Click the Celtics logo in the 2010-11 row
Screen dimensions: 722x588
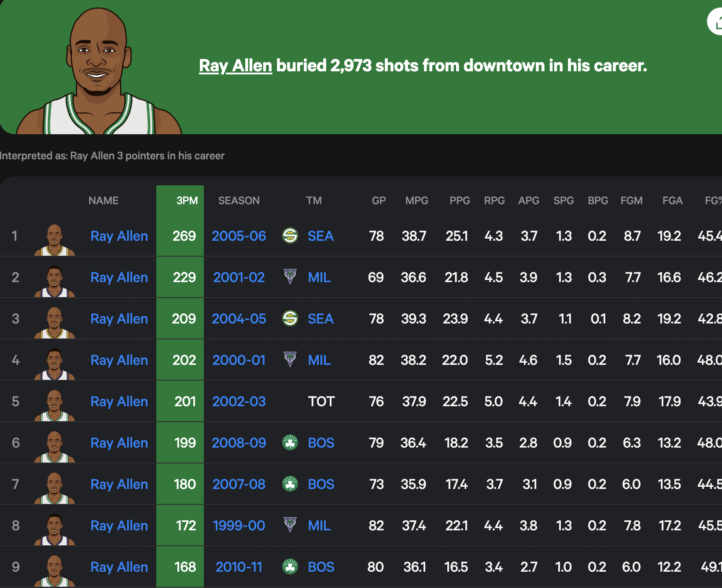(x=290, y=566)
